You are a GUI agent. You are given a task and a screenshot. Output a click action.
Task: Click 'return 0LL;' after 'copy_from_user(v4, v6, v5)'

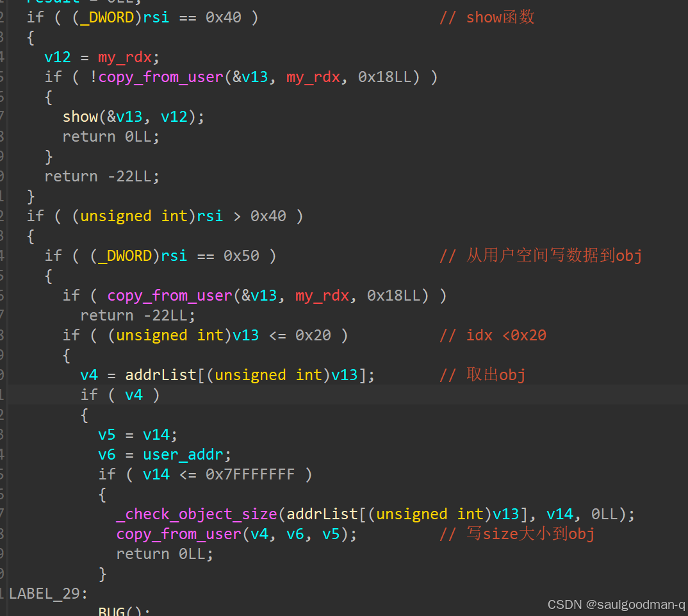[x=165, y=554]
